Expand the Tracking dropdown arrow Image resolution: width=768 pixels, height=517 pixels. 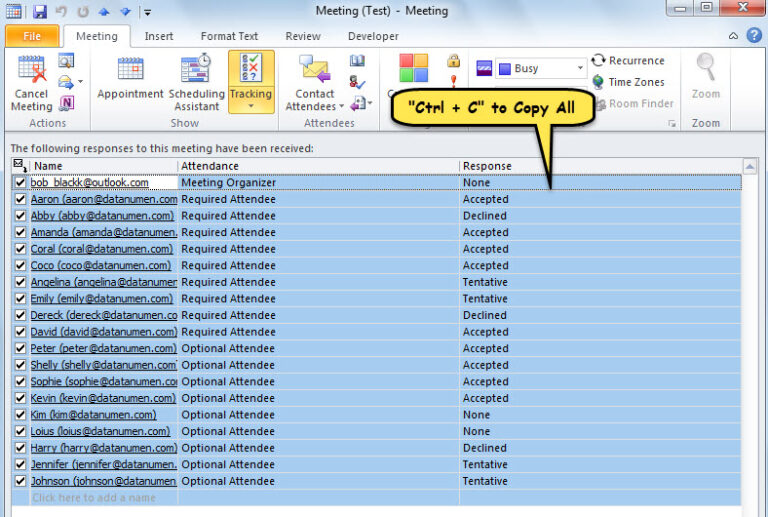point(251,106)
